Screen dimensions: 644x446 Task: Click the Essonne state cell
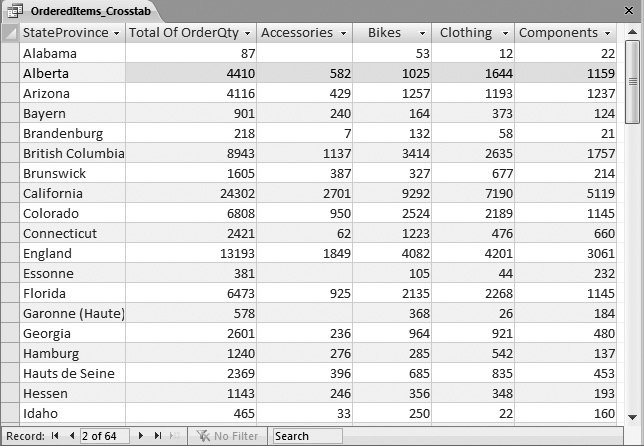pyautogui.click(x=72, y=274)
